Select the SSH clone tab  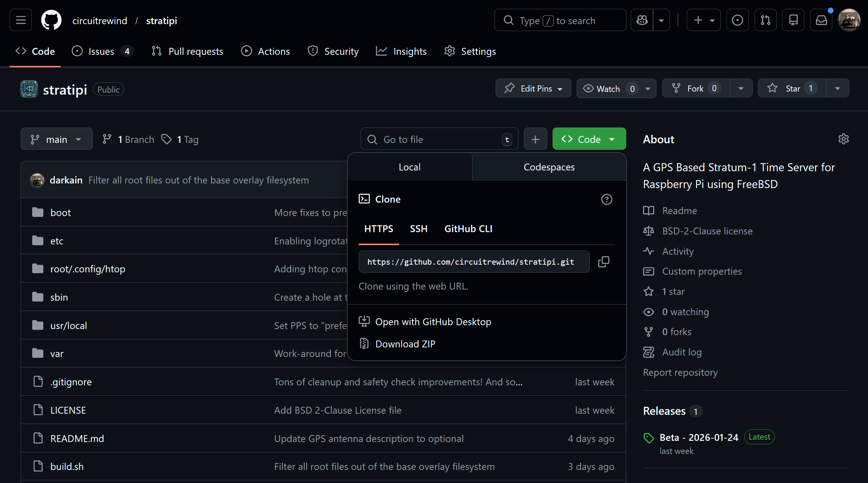tap(418, 229)
